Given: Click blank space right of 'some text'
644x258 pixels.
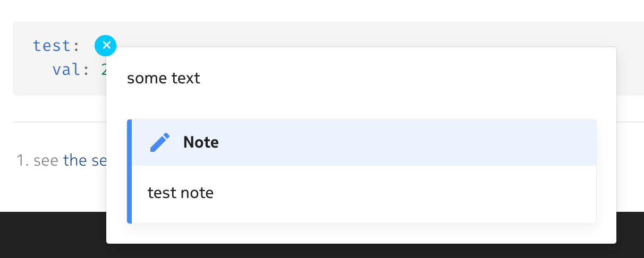Looking at the screenshot, I should point(404,79).
